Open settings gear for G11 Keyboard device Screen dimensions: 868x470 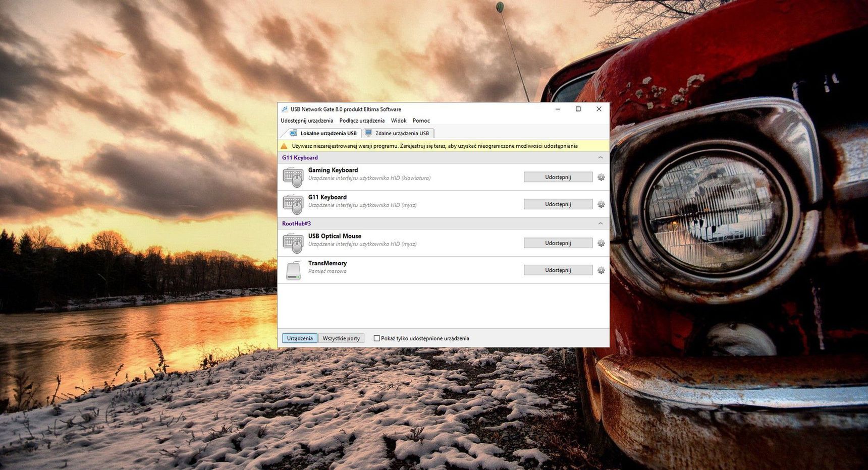point(601,205)
